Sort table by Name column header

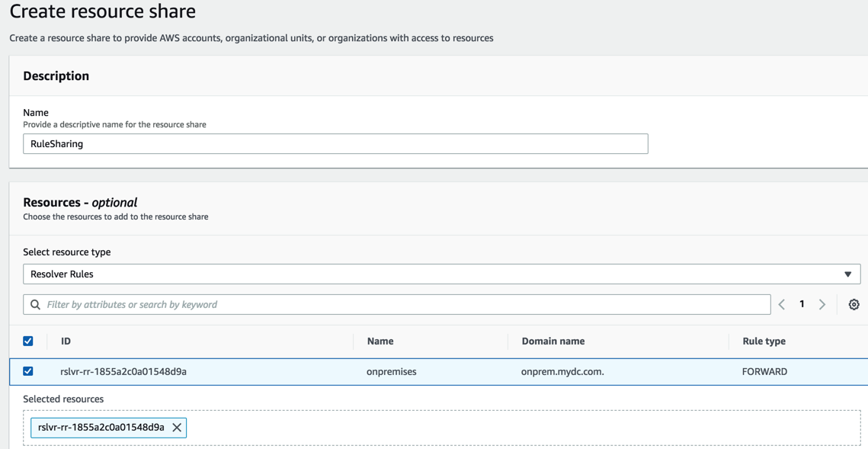coord(380,341)
